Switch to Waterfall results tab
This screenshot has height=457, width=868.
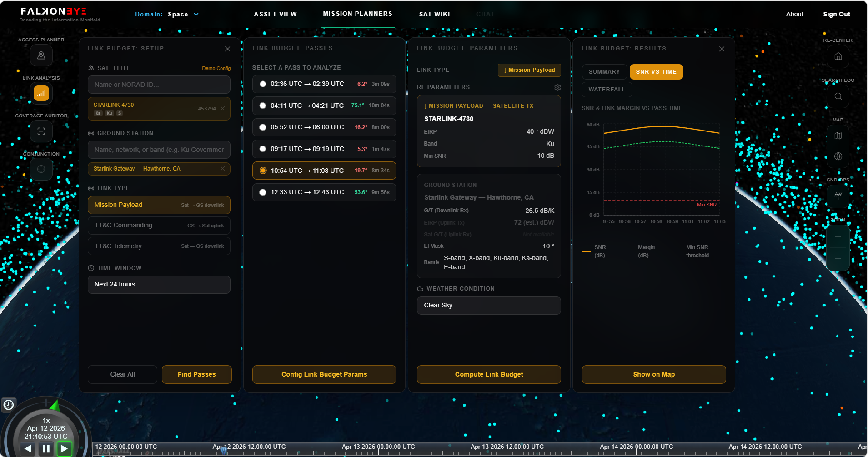coord(607,90)
